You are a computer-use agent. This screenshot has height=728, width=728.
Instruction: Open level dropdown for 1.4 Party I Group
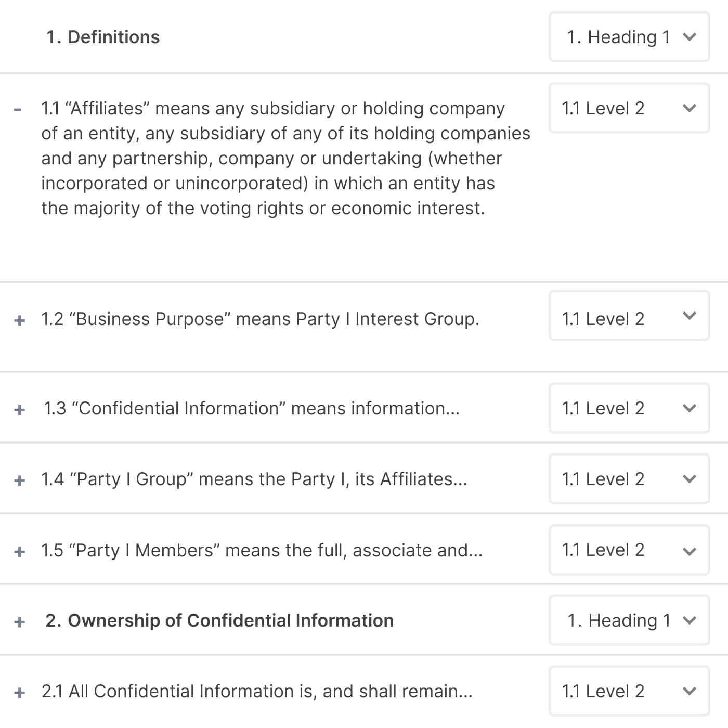point(629,479)
